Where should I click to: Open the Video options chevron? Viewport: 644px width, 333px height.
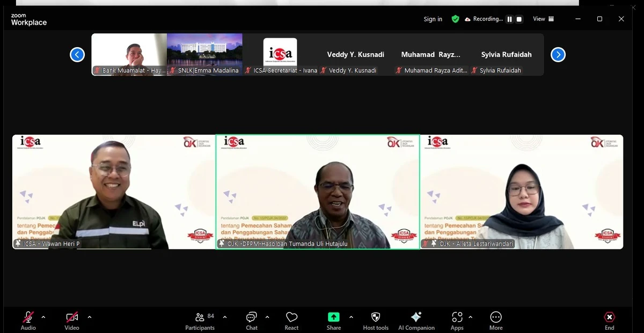click(x=89, y=317)
